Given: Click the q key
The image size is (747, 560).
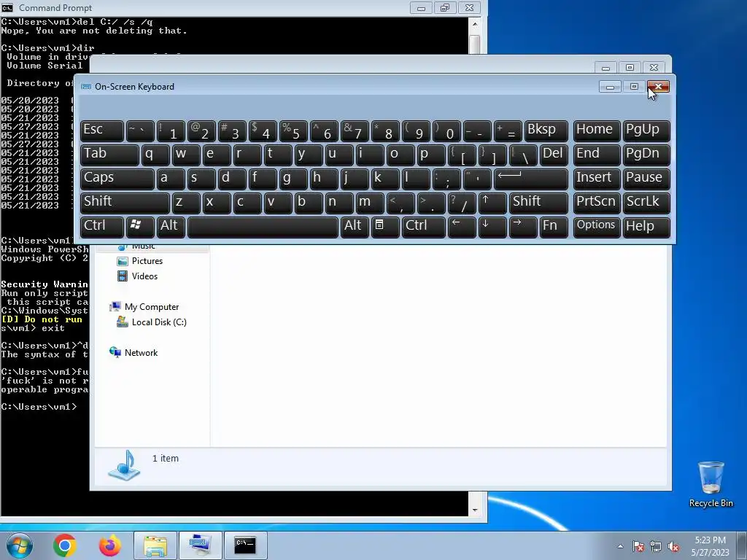Looking at the screenshot, I should click(x=155, y=155).
